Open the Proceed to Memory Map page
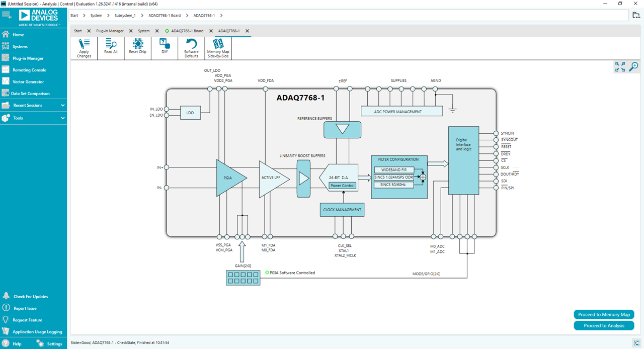Viewport: 644px width, 349px height. point(604,314)
